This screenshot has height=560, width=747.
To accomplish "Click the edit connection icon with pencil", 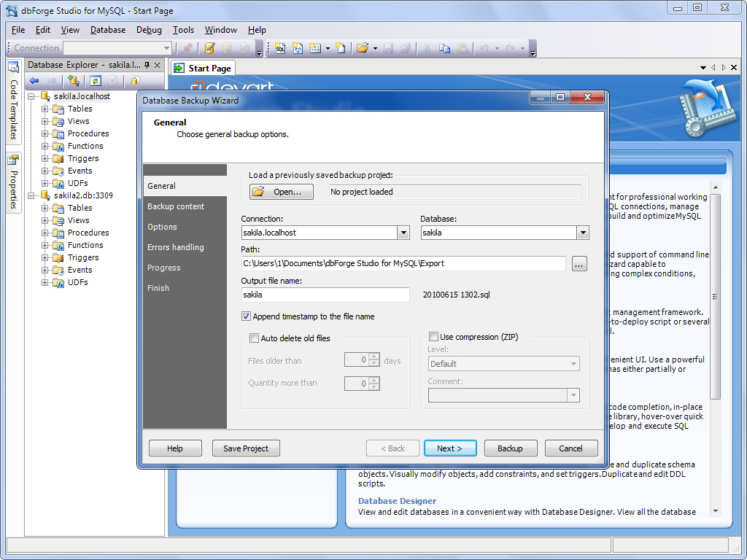I will click(x=210, y=48).
